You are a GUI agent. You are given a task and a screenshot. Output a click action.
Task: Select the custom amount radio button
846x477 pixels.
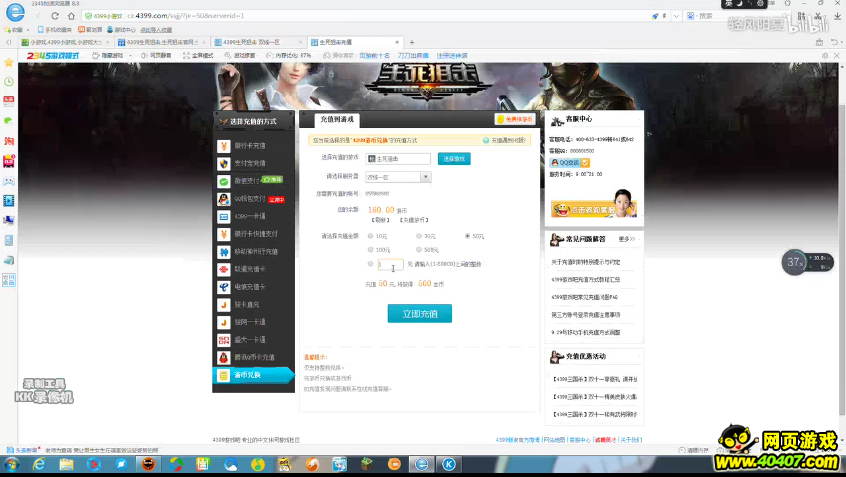(x=370, y=264)
